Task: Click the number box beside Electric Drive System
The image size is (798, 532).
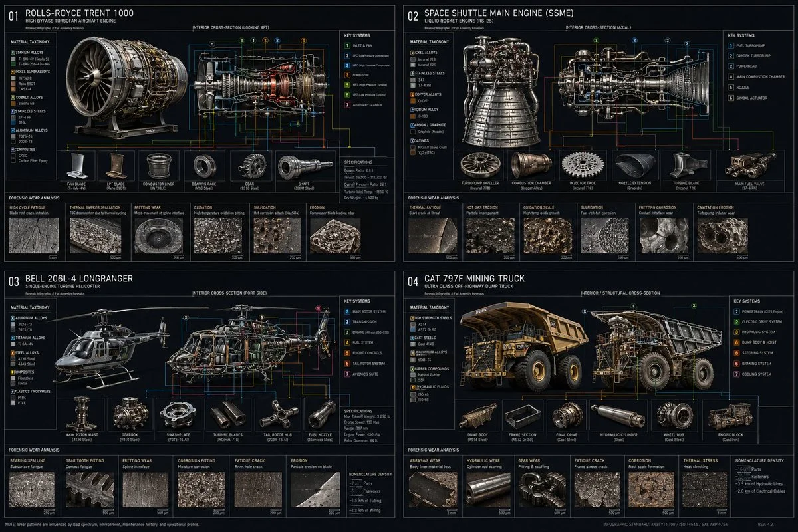Action: click(x=737, y=321)
